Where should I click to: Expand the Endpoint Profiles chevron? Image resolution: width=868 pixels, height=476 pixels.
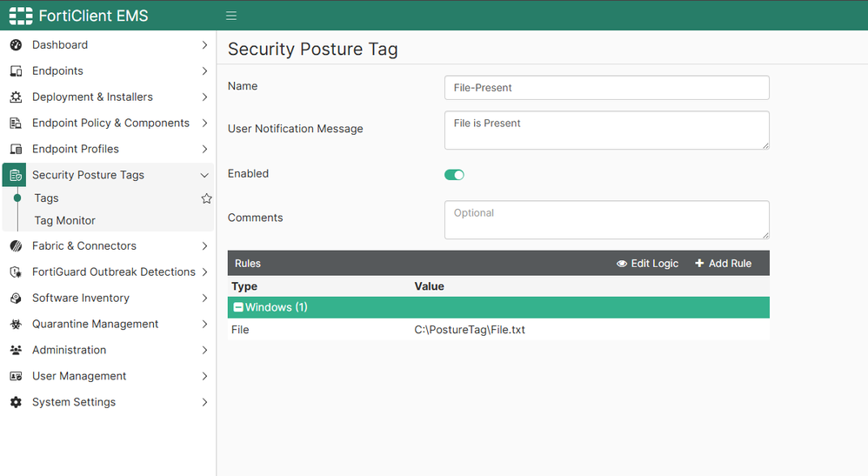click(204, 149)
